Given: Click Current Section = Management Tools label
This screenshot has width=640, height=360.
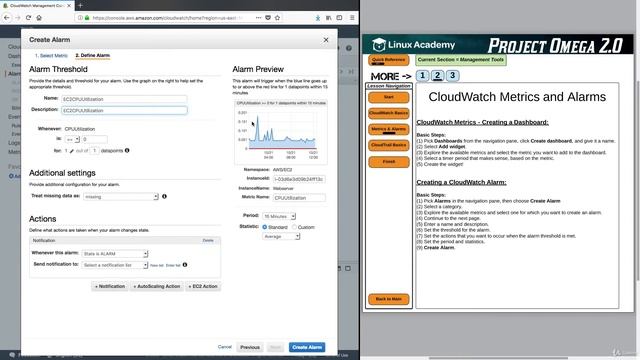Looking at the screenshot, I should pos(461,60).
